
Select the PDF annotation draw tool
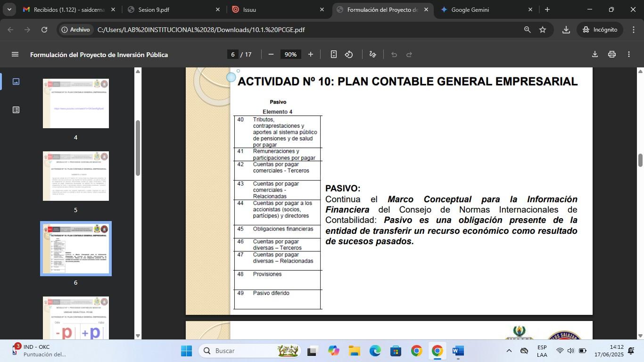point(372,55)
